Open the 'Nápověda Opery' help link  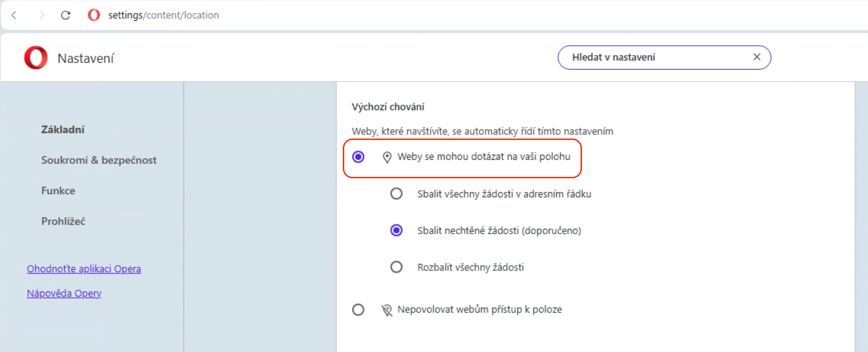tap(64, 293)
